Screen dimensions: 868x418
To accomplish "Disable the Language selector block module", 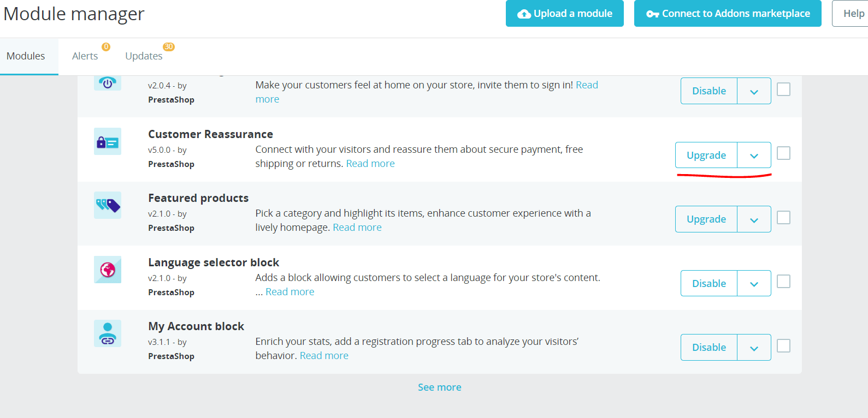I will (x=709, y=284).
